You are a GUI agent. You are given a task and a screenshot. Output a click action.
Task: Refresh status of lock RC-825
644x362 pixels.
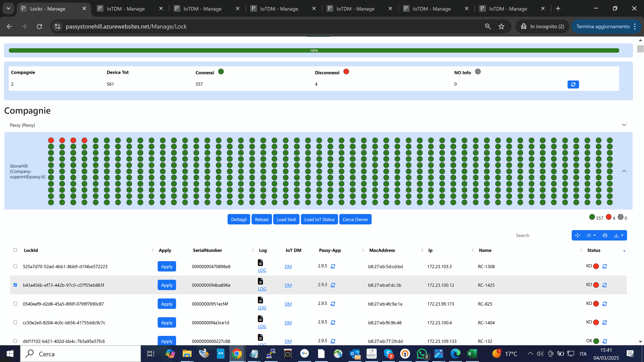click(x=604, y=304)
